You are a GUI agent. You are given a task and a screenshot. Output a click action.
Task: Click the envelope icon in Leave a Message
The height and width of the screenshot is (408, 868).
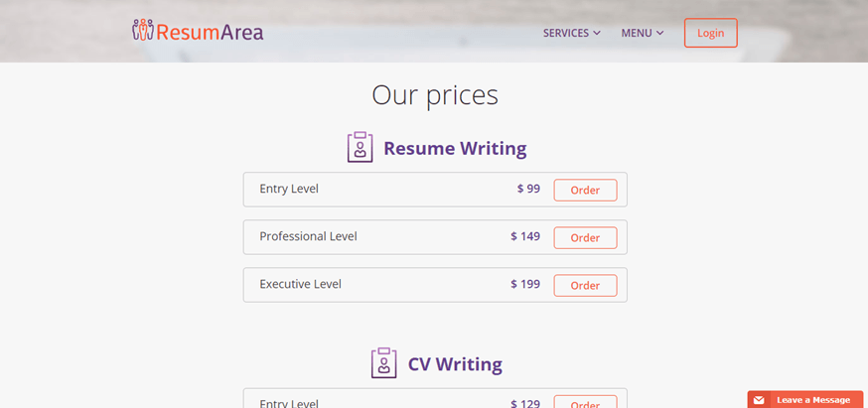click(x=759, y=400)
